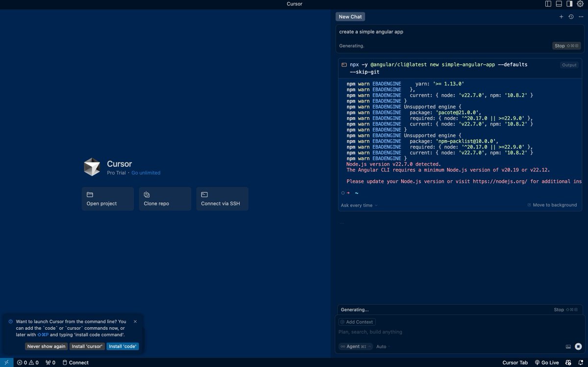Viewport: 588px width, 367px height.
Task: Install the 'code' command
Action: click(x=122, y=346)
